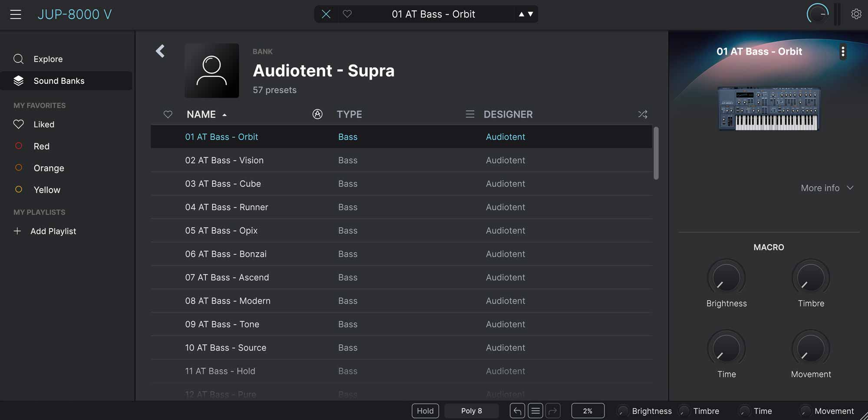Adjust bottom bar Time mini knob
Viewport: 868px width, 420px height.
[744, 411]
